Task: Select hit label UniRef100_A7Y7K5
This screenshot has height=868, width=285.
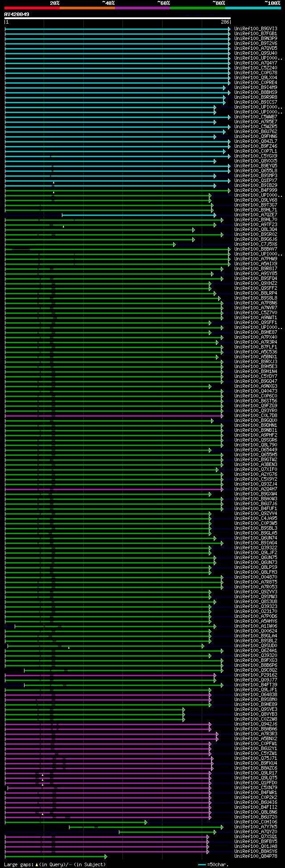Action: [256, 827]
